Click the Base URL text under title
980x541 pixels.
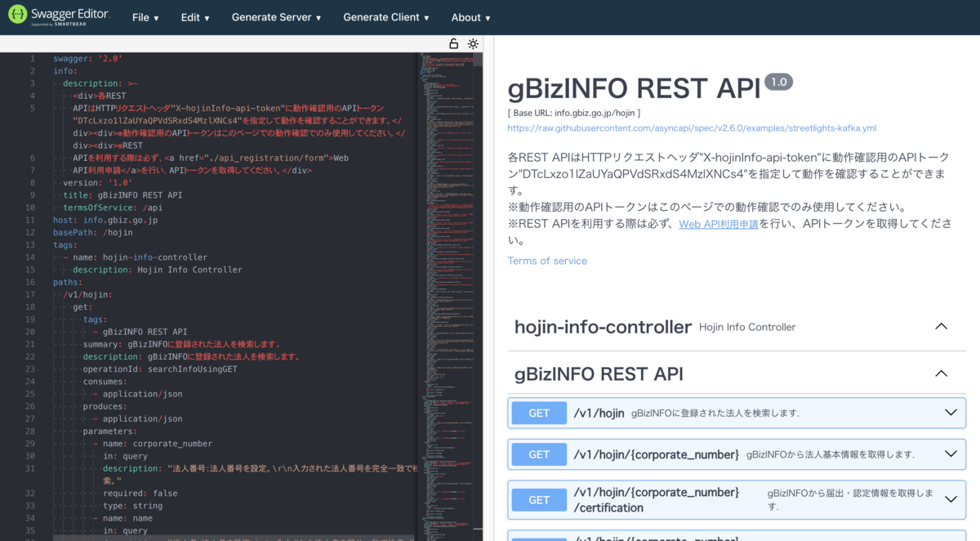click(574, 112)
